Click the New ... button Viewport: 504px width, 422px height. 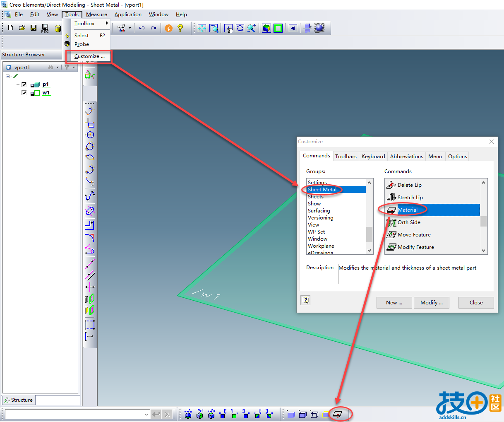click(x=394, y=303)
